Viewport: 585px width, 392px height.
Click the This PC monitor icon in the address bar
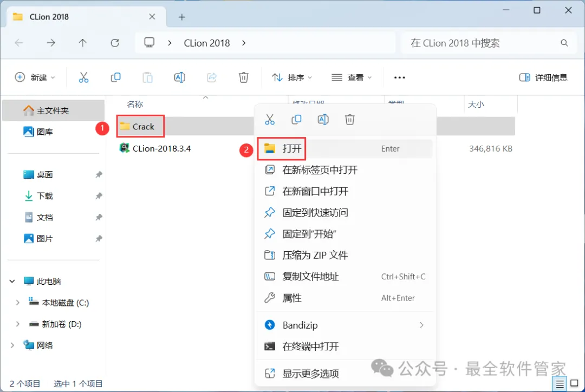(x=149, y=43)
